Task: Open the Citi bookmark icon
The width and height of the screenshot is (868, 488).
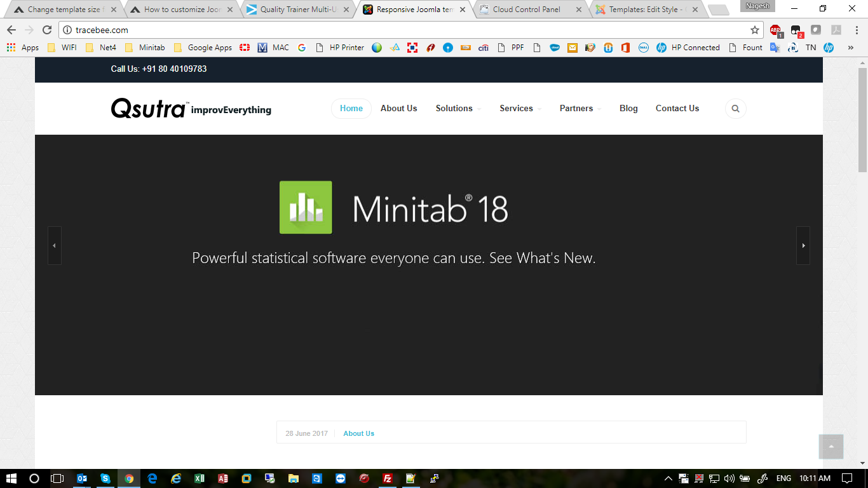Action: click(484, 48)
